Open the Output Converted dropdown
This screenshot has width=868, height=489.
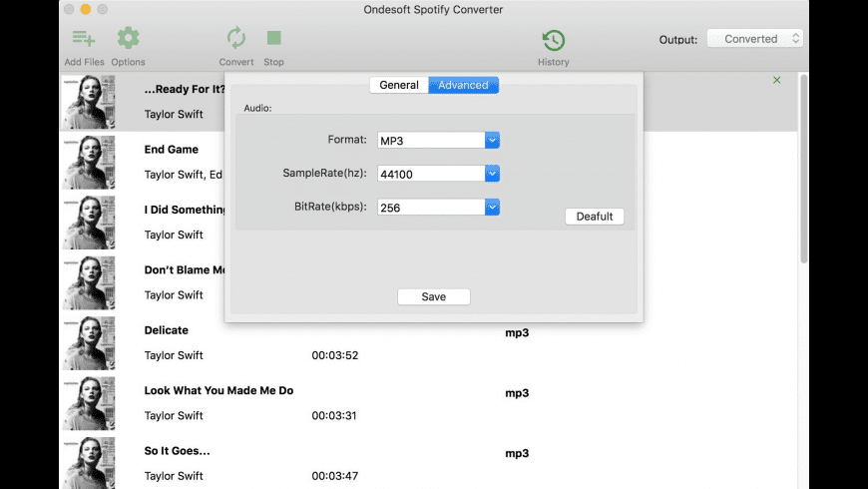[755, 39]
